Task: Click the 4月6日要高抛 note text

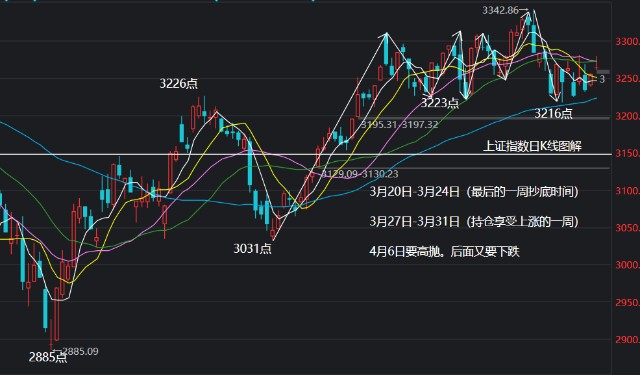Action: [x=444, y=251]
